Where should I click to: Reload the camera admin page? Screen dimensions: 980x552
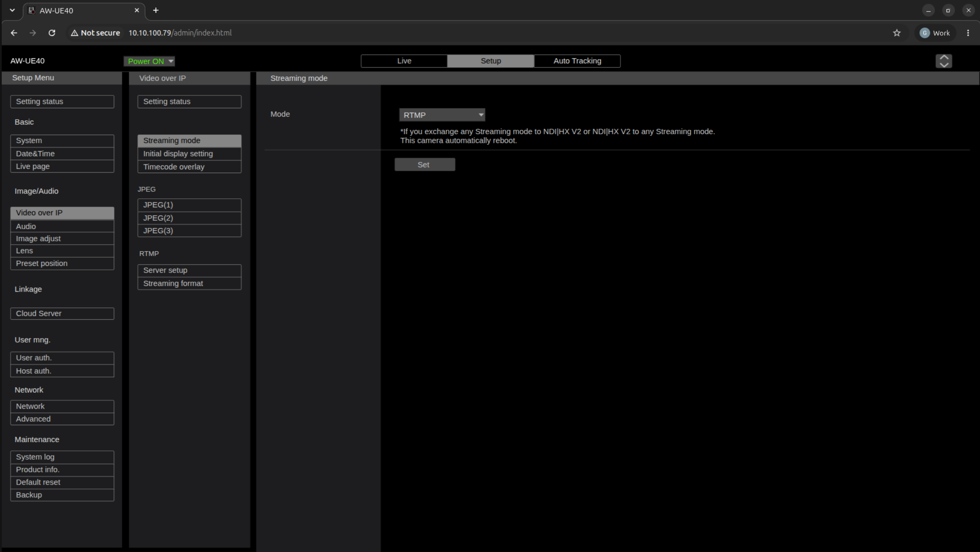pyautogui.click(x=52, y=33)
